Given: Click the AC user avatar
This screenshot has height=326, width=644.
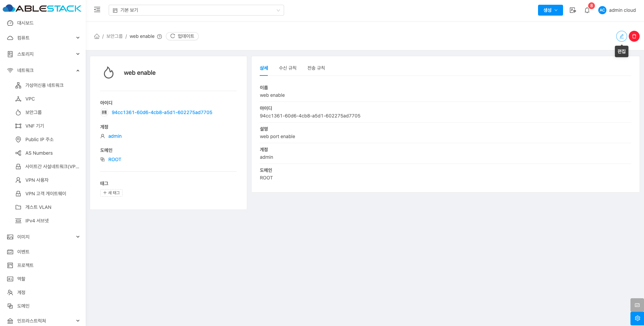Looking at the screenshot, I should pos(602,10).
